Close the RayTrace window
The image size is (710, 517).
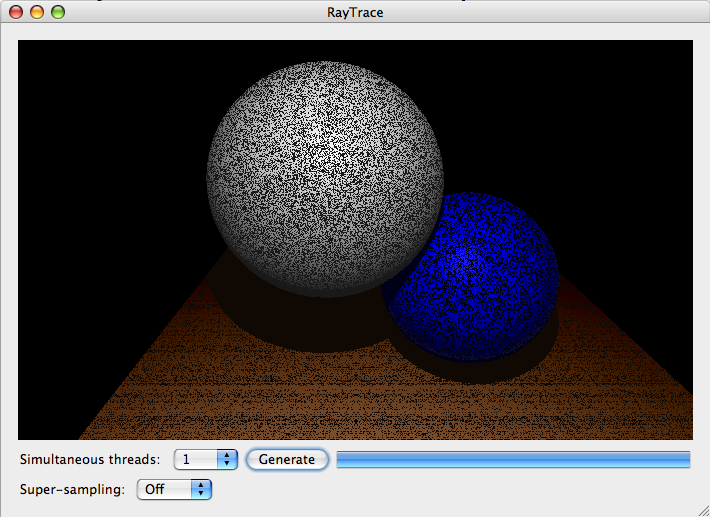[17, 13]
